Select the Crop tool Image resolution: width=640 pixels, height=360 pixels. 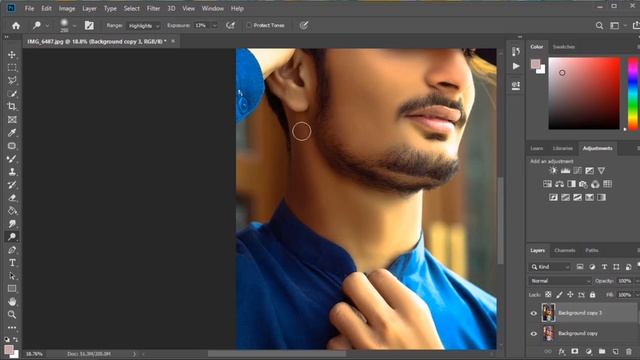click(x=12, y=107)
